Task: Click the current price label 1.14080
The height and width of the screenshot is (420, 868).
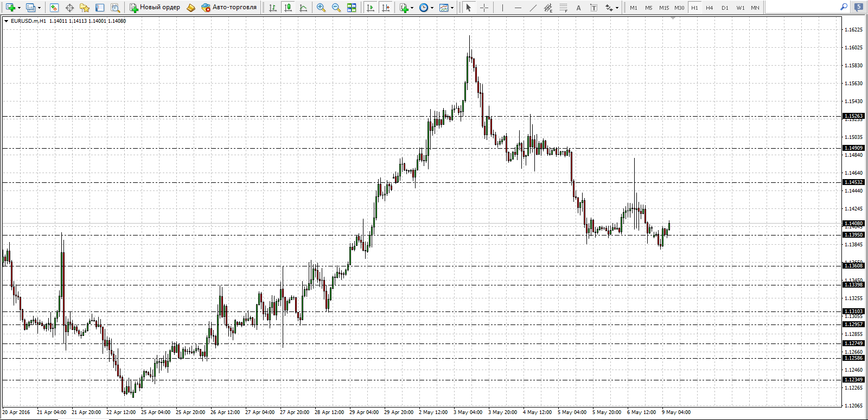Action: click(x=853, y=224)
